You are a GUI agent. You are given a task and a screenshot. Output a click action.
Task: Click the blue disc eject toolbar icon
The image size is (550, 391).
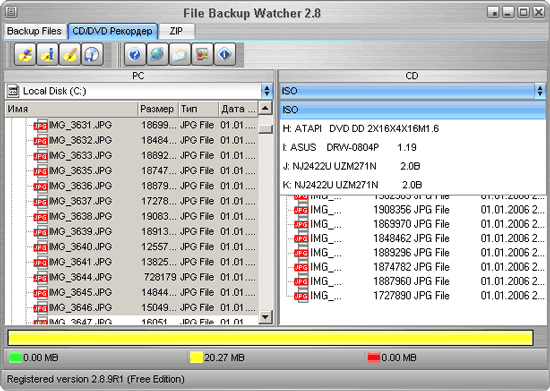click(92, 54)
